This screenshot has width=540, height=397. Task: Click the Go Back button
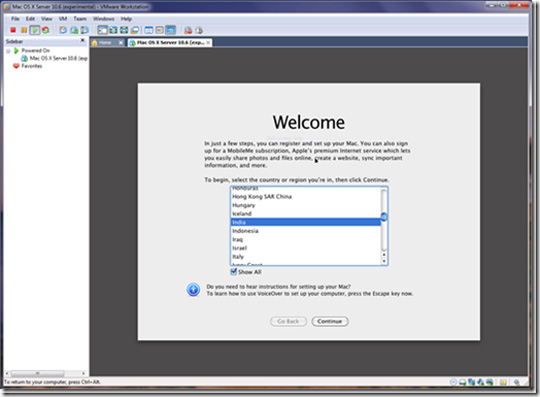[288, 321]
